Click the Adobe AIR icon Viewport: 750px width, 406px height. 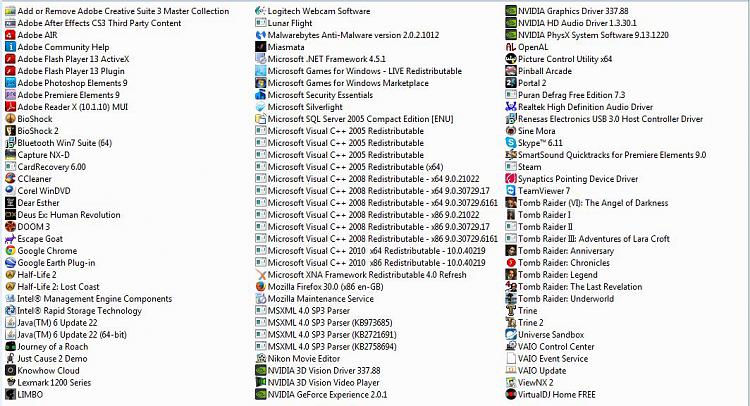coord(10,35)
